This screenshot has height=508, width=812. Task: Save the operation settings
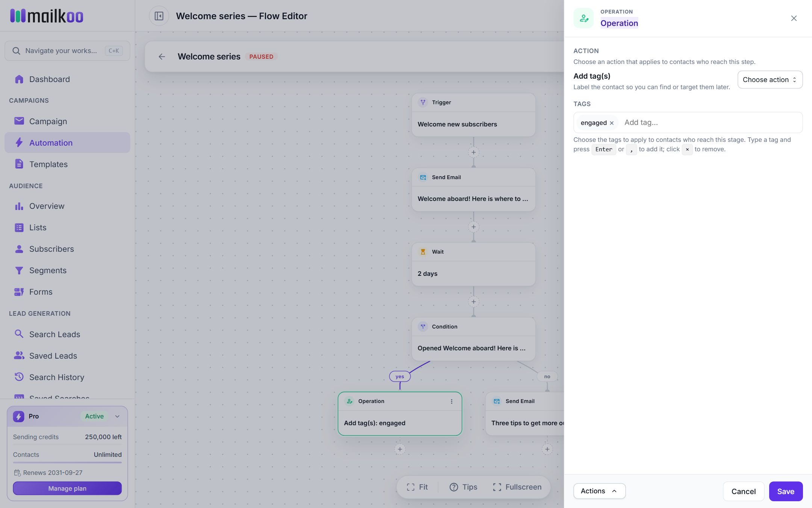pyautogui.click(x=786, y=491)
